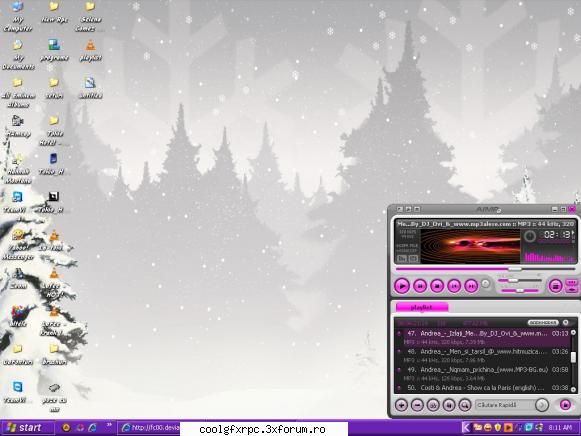Select the Tokio Hotel folder icon
The height and width of the screenshot is (436, 581).
pyautogui.click(x=53, y=130)
